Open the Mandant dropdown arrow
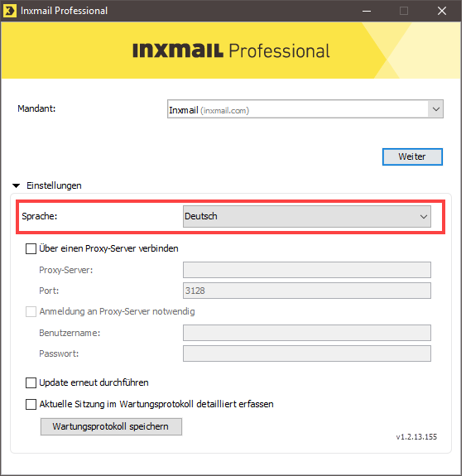 click(x=435, y=109)
